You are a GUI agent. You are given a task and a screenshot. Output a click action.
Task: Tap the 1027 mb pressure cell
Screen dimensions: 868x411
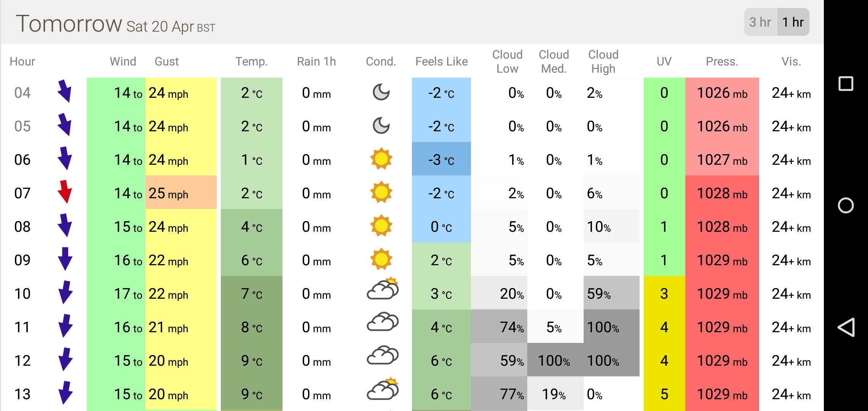click(x=722, y=160)
